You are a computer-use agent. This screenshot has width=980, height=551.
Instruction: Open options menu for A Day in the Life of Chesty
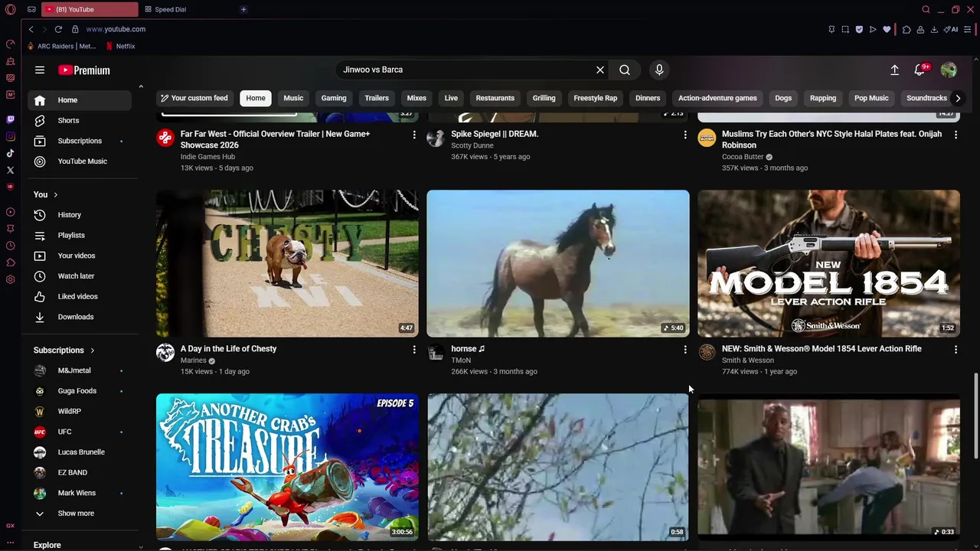click(414, 350)
